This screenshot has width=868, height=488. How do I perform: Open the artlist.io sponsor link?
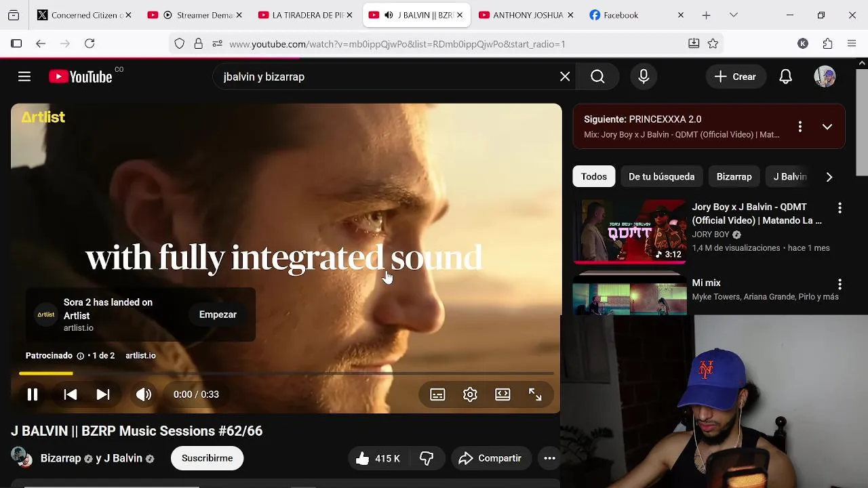click(140, 355)
